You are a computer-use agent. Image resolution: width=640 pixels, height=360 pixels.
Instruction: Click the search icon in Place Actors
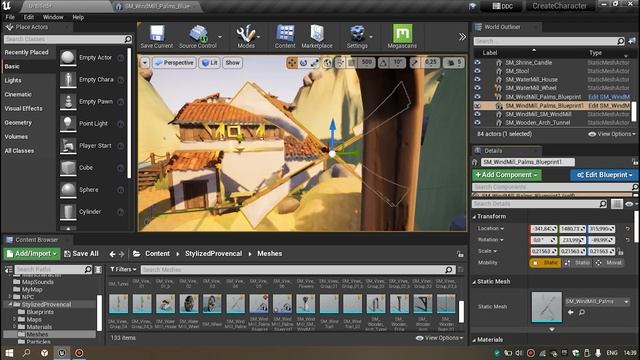[x=128, y=39]
